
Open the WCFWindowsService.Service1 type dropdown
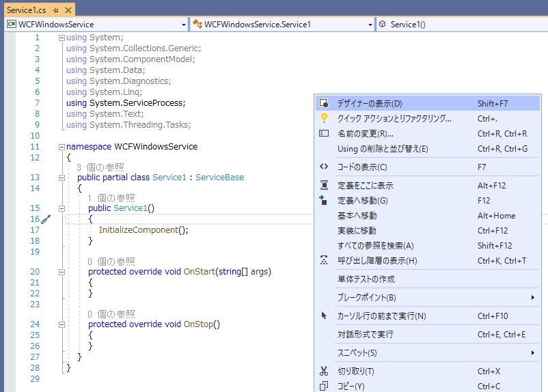pyautogui.click(x=282, y=25)
